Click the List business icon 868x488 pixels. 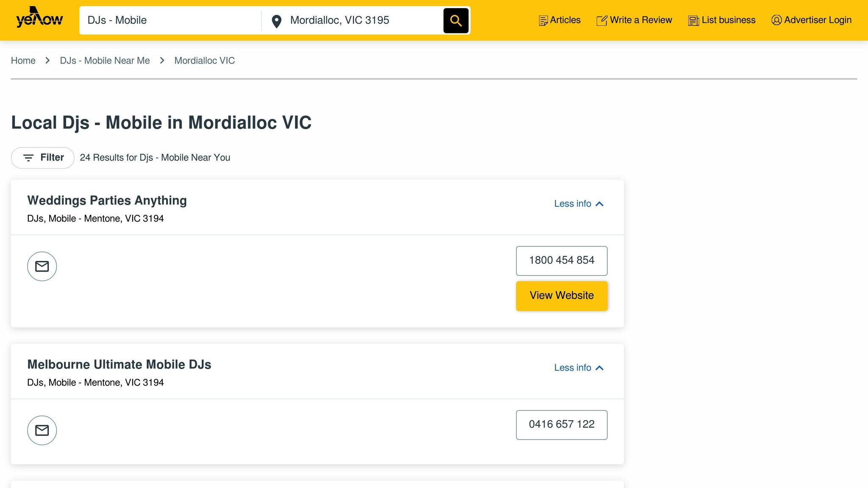pos(693,20)
